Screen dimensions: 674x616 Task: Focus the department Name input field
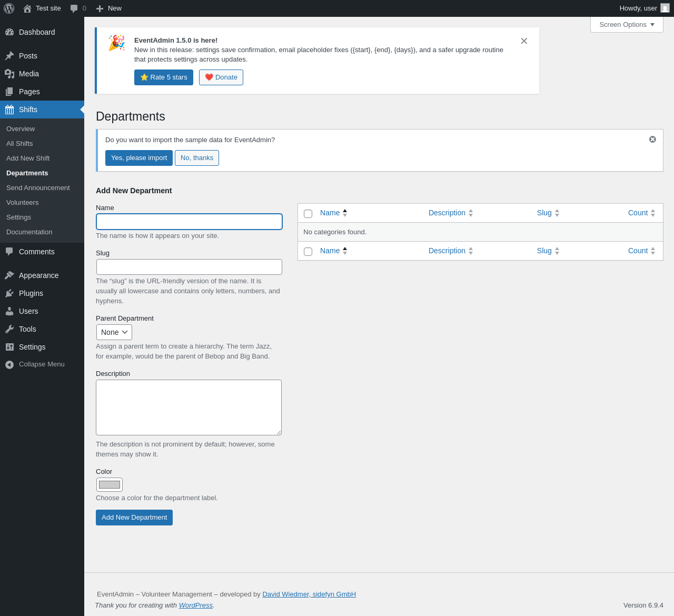[x=189, y=222]
